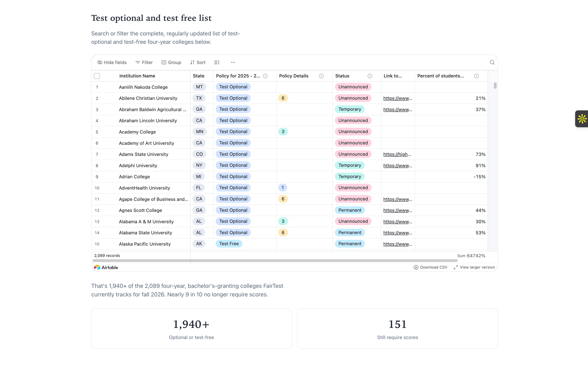Screen dimensions: 588x369
Task: Click info icon beside Percent of students
Action: [x=476, y=76]
